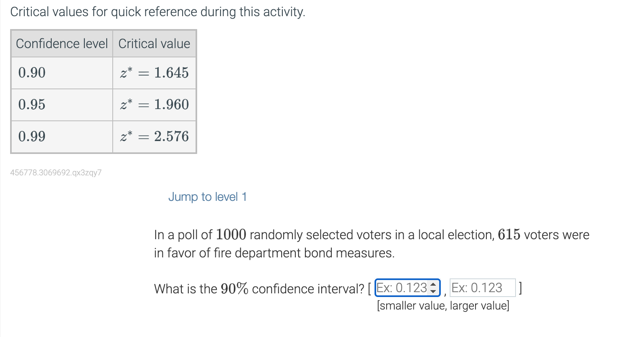Select the 0.95 confidence level cell
Viewport: 644px width, 337px height.
(62, 105)
